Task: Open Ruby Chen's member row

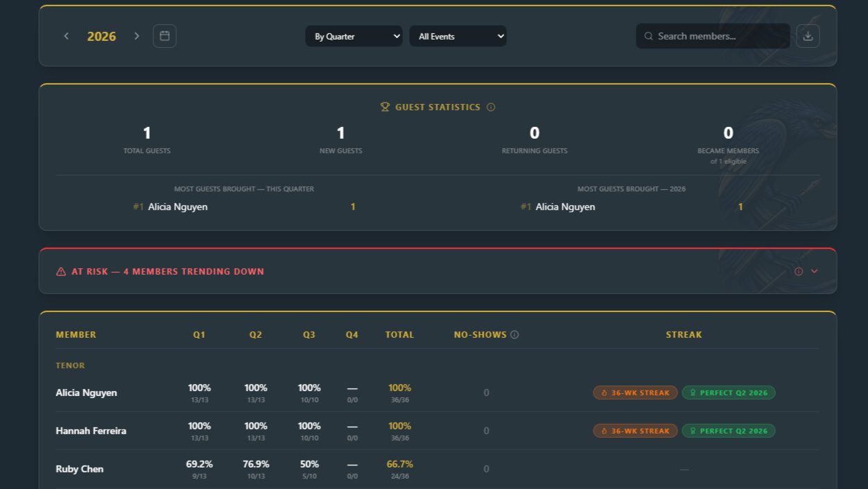Action: click(x=437, y=469)
